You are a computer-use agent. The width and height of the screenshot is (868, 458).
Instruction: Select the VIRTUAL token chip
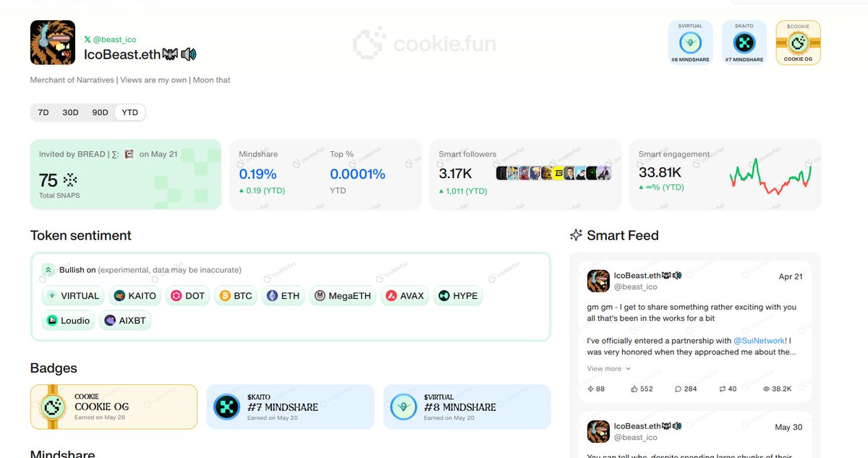[73, 296]
